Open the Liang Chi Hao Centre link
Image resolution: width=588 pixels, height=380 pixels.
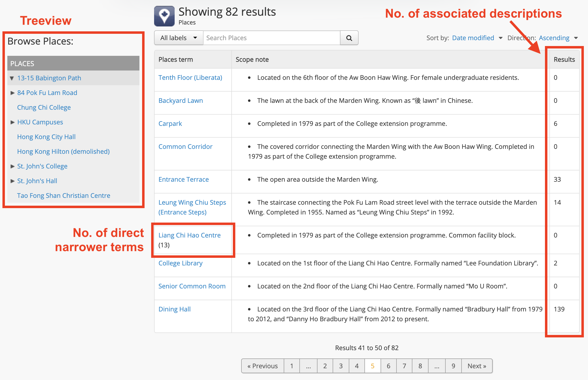(189, 235)
